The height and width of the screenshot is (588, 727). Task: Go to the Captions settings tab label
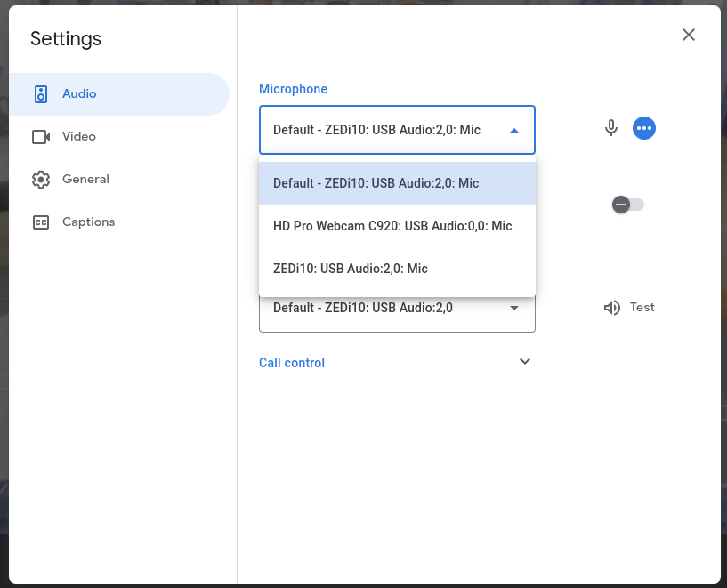pyautogui.click(x=88, y=222)
